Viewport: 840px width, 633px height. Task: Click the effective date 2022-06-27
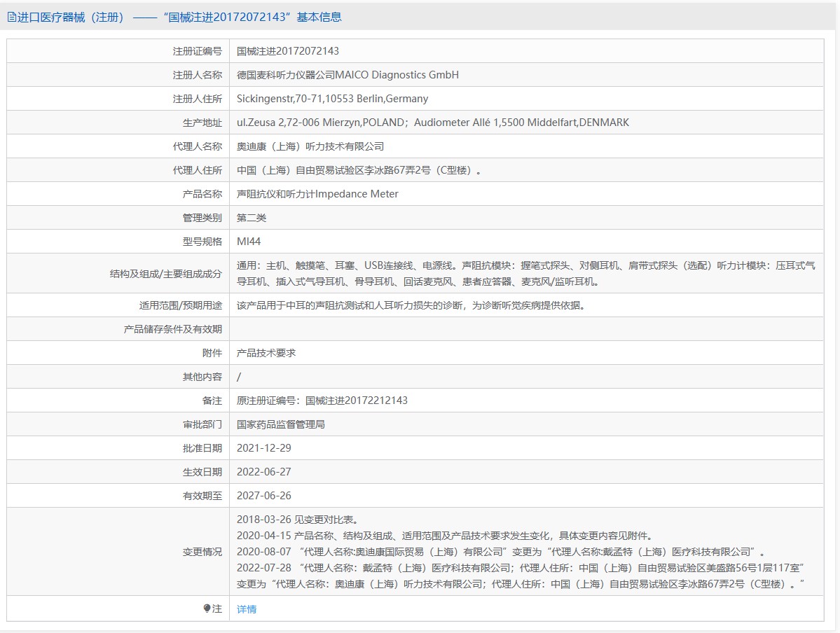(x=263, y=472)
